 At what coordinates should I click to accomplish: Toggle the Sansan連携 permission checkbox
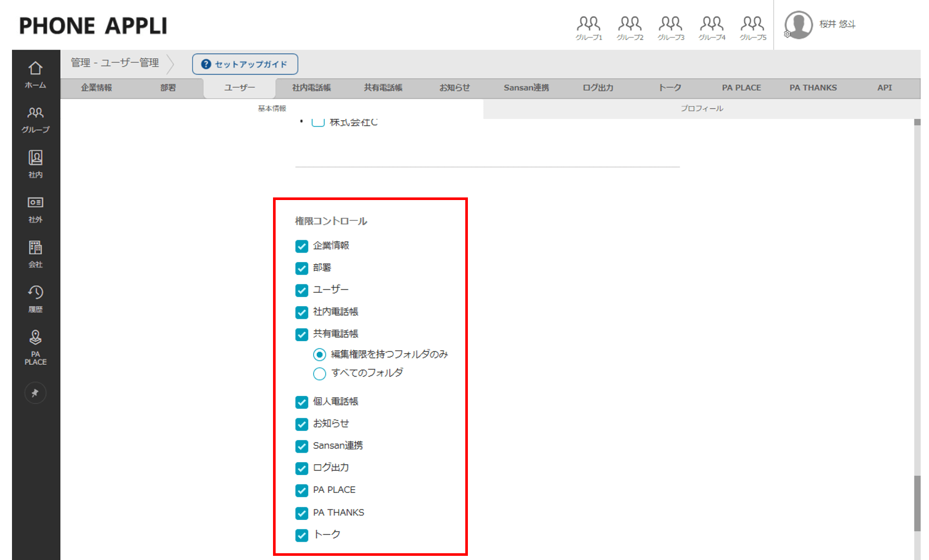(302, 446)
